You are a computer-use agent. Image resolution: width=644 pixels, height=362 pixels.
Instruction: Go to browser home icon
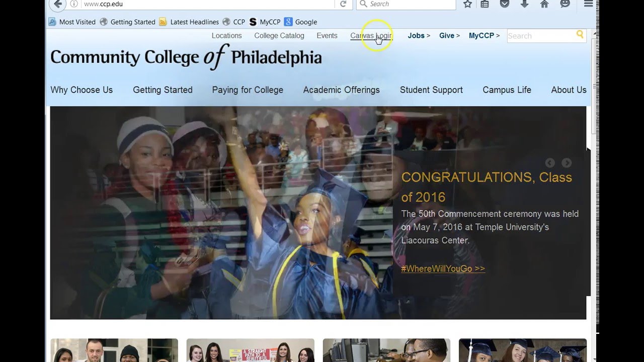[544, 4]
